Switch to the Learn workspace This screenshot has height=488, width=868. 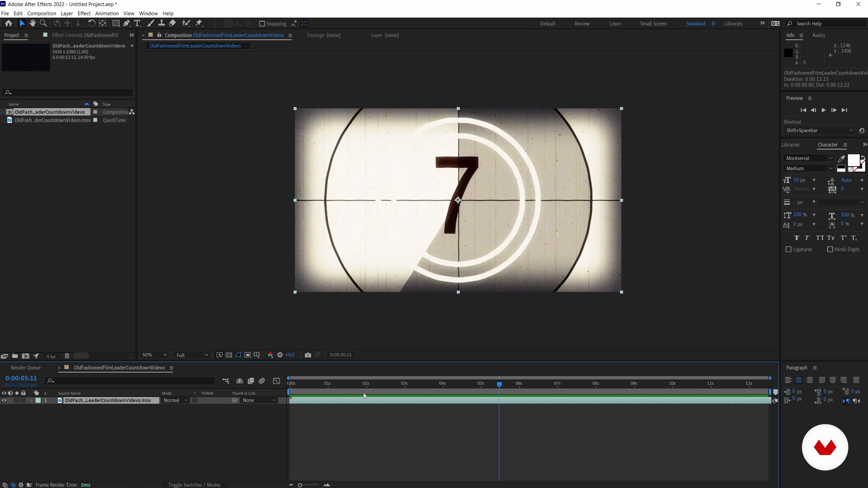(615, 23)
